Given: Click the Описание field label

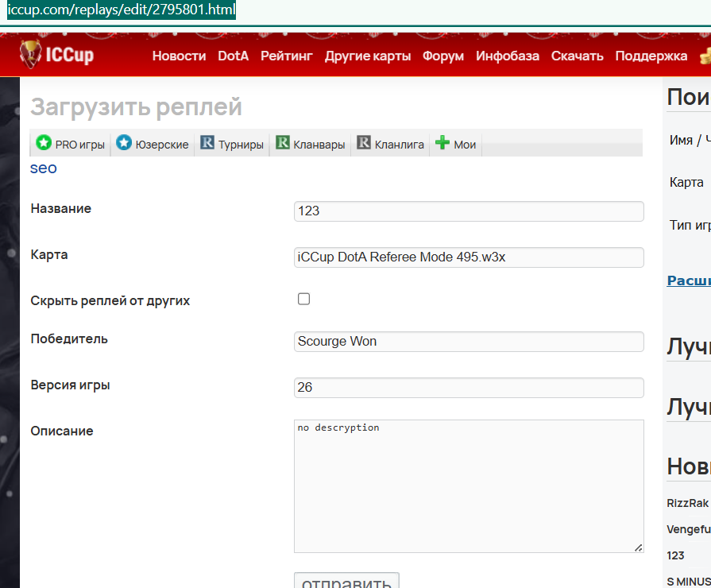Looking at the screenshot, I should pyautogui.click(x=62, y=431).
